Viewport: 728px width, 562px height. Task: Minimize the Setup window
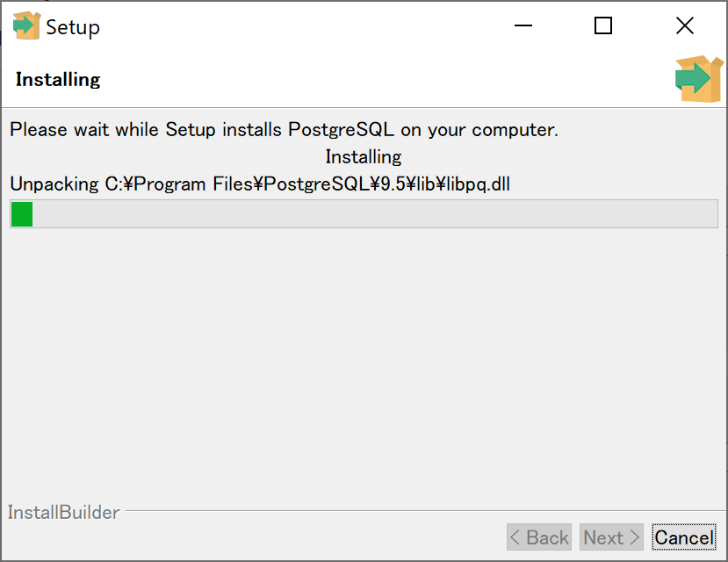[523, 26]
